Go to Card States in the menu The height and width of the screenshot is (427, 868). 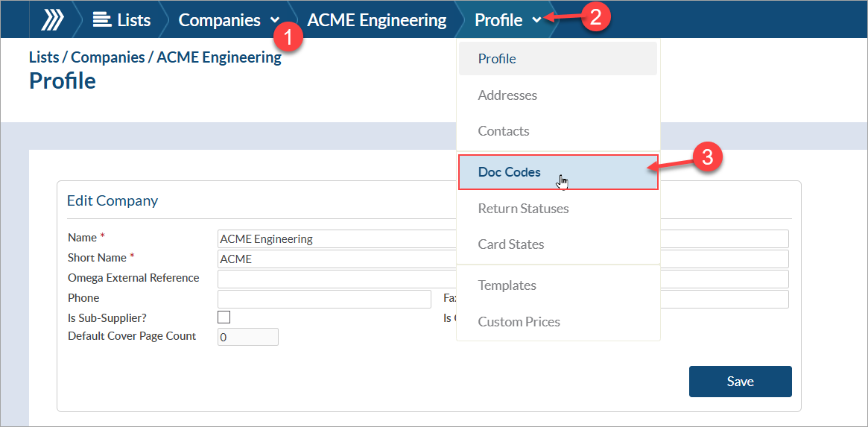[511, 244]
